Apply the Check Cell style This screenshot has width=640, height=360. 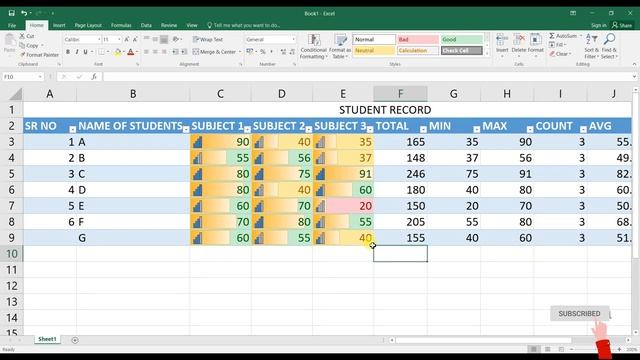tap(462, 51)
